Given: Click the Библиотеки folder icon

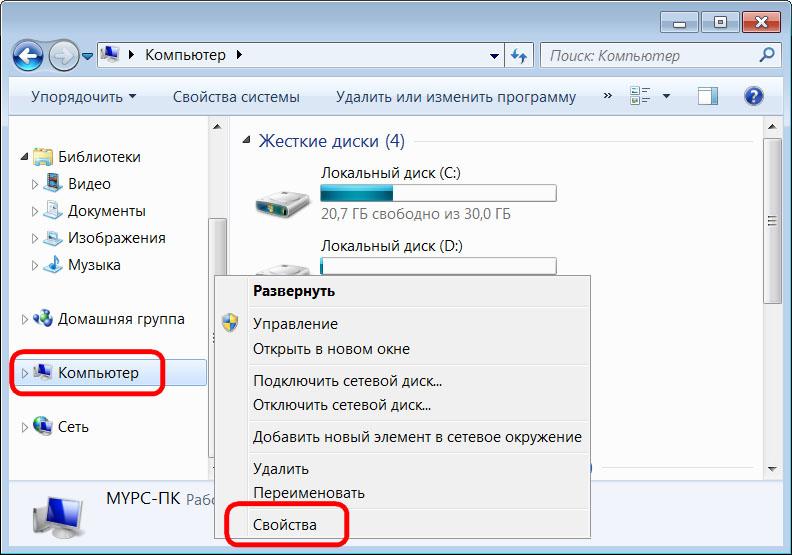Looking at the screenshot, I should (43, 157).
